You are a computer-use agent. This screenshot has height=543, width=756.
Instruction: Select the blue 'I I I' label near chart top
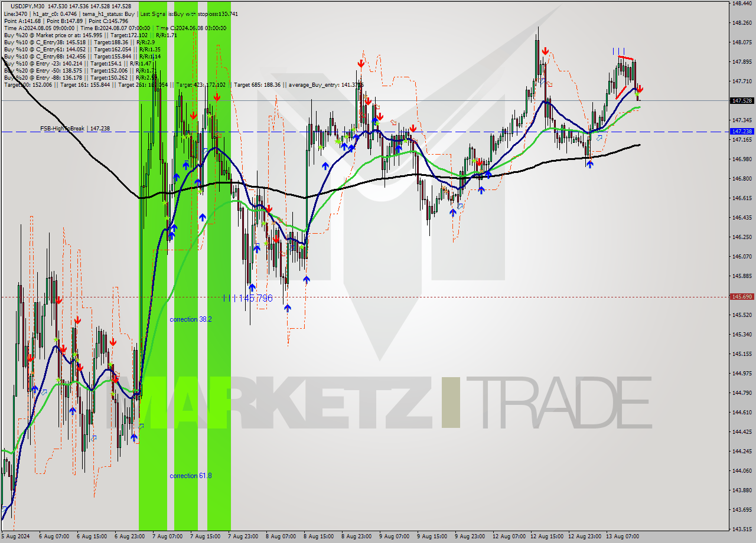618,51
